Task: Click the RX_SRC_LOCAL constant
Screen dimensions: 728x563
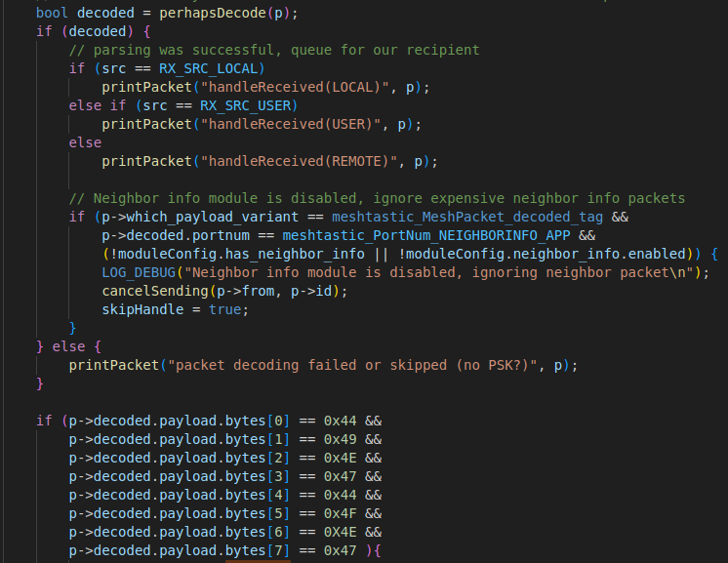Action: (208, 68)
